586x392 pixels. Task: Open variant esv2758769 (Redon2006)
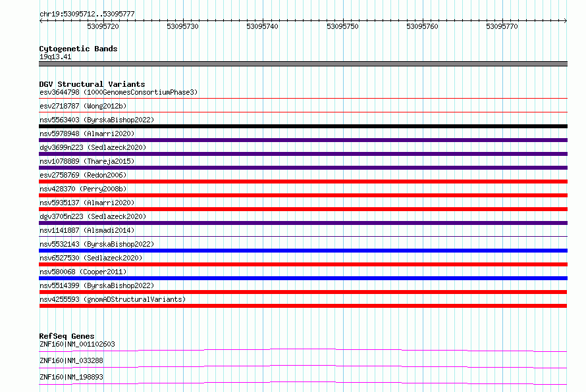pyautogui.click(x=83, y=175)
